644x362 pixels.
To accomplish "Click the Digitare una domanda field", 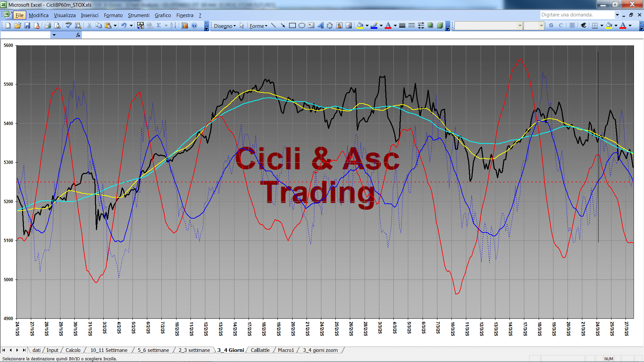I will (577, 15).
